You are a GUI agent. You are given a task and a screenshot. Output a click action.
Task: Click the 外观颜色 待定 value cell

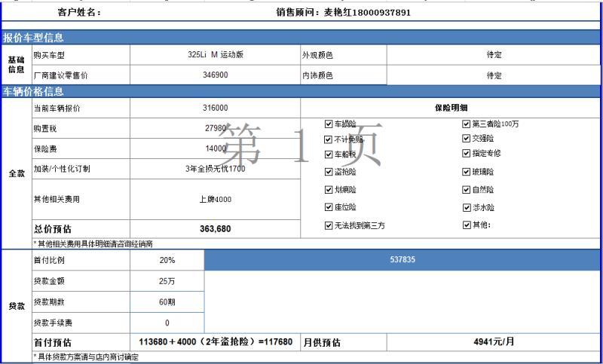coord(494,54)
